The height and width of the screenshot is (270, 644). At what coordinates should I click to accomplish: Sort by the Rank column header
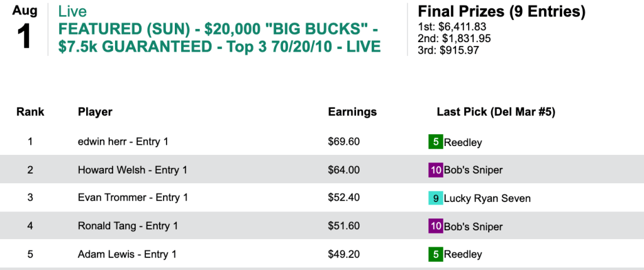30,112
